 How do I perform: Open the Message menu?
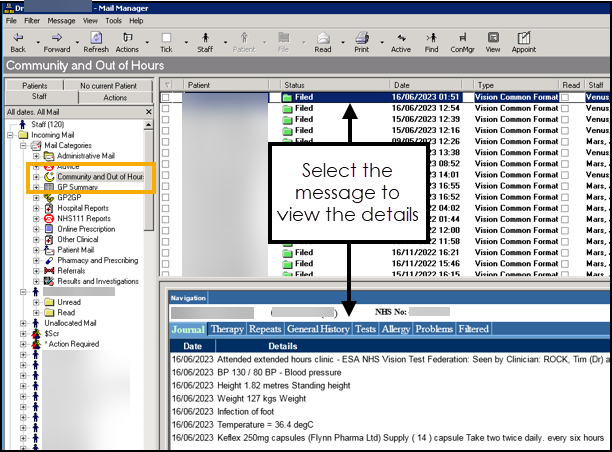click(61, 20)
